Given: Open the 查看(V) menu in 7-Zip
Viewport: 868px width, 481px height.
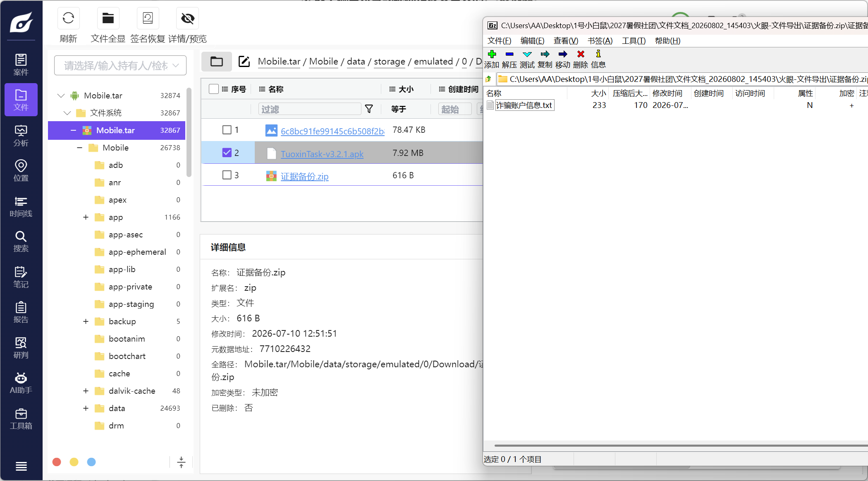Looking at the screenshot, I should point(566,41).
